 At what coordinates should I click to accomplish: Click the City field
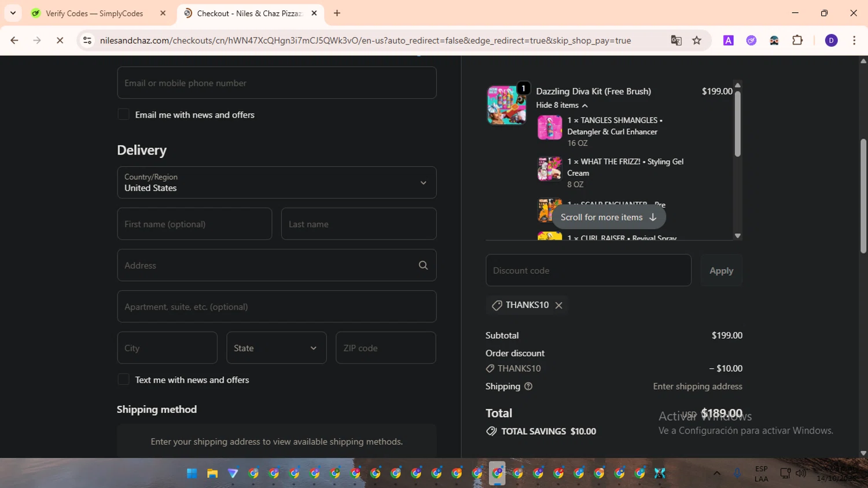[x=167, y=348]
